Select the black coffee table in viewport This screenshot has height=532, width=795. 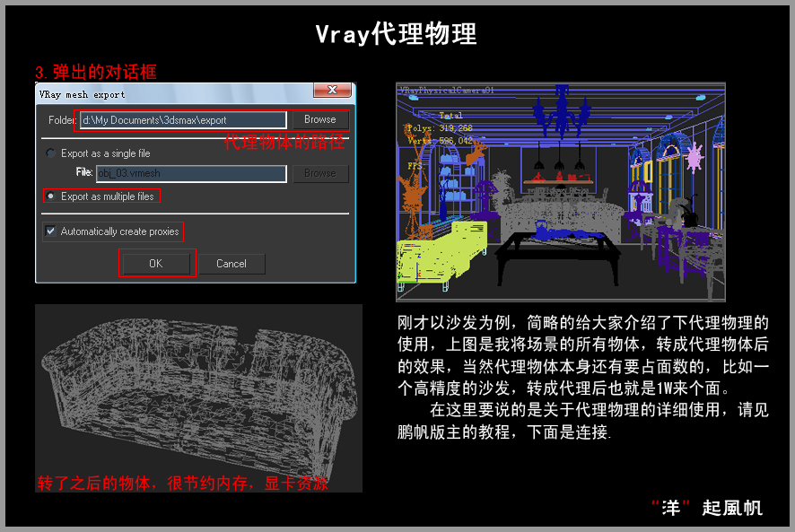coord(556,257)
